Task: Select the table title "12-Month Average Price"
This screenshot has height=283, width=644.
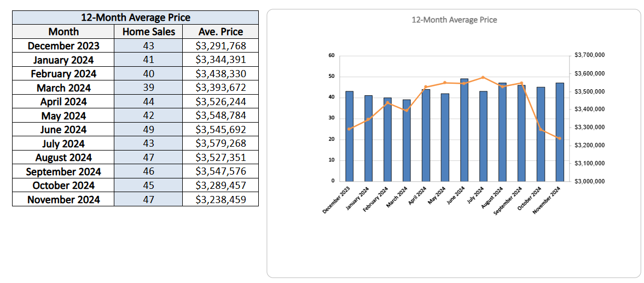Action: (135, 18)
